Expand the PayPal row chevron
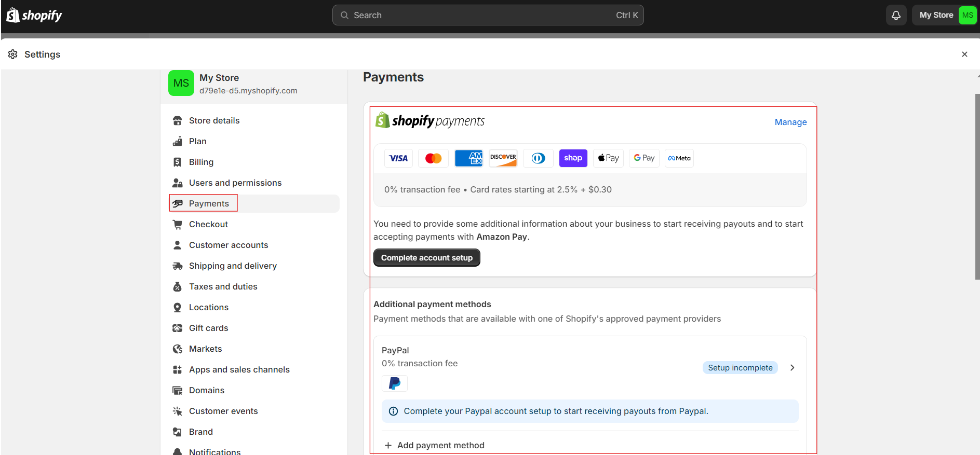This screenshot has height=455, width=980. [792, 368]
